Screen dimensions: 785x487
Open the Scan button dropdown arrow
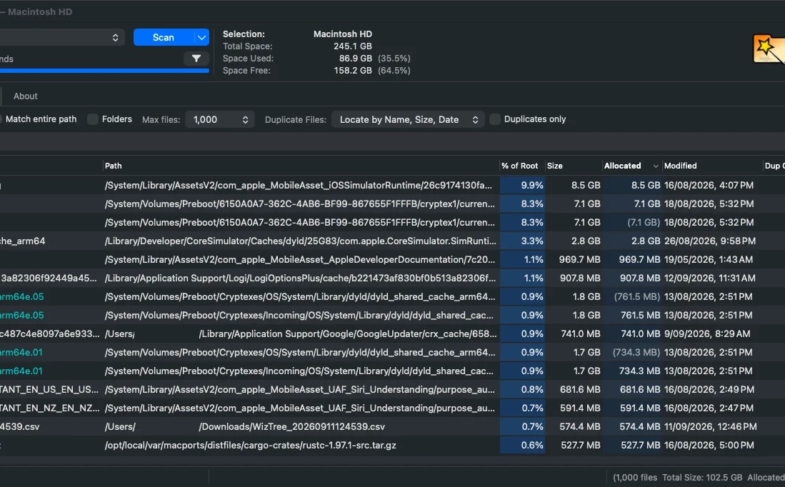pyautogui.click(x=201, y=38)
